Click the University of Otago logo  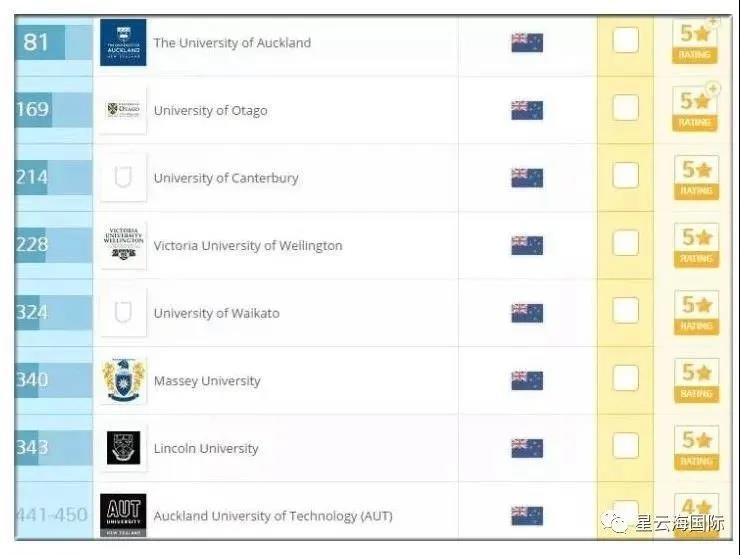point(123,110)
